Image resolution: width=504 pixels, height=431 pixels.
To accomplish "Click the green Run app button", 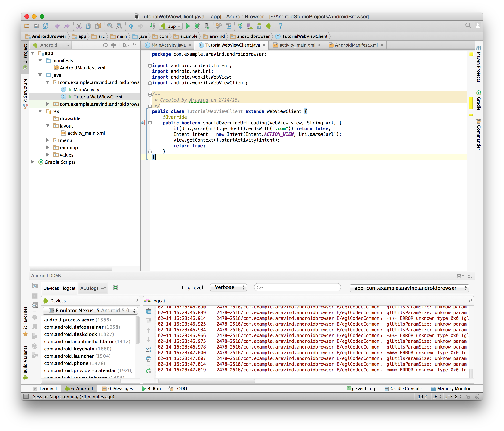I will tap(188, 26).
